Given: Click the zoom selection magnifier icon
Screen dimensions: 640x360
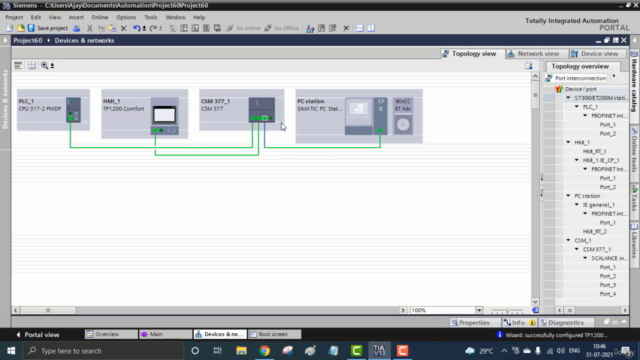Looking at the screenshot, I should pos(44,65).
